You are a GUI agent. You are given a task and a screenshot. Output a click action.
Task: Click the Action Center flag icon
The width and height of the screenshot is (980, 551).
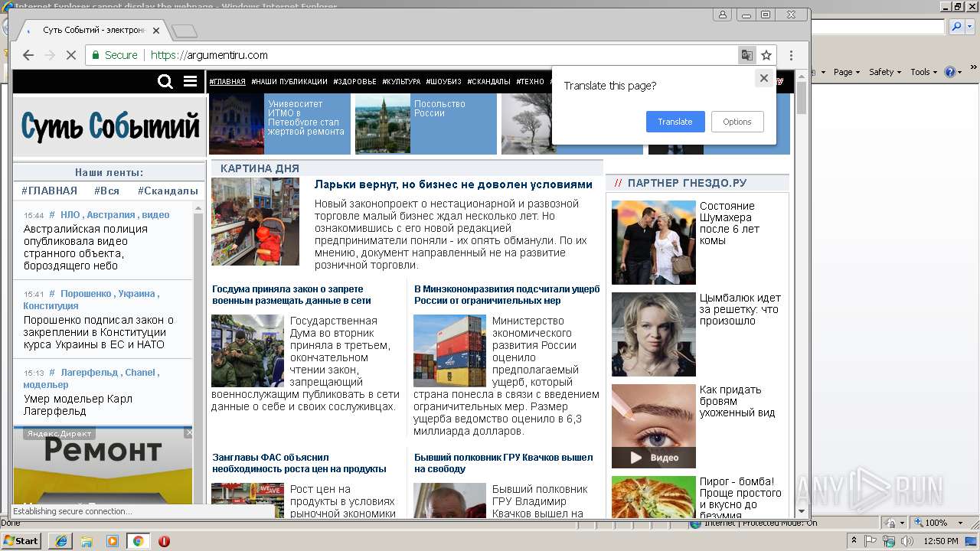click(x=872, y=541)
